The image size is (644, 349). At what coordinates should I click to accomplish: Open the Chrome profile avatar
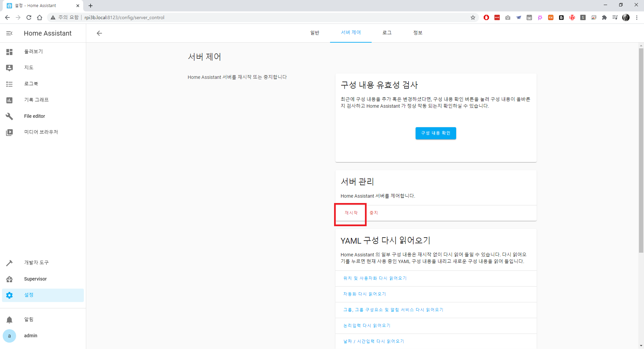pos(626,17)
